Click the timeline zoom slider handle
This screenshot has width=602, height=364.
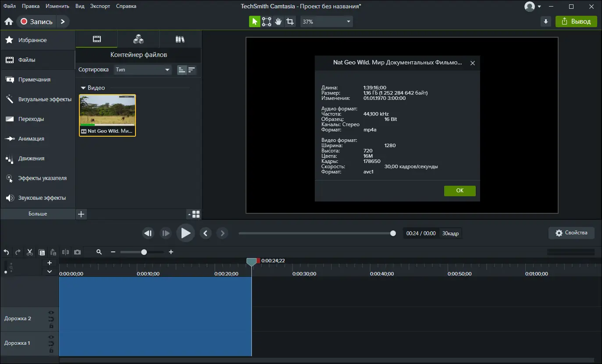144,252
